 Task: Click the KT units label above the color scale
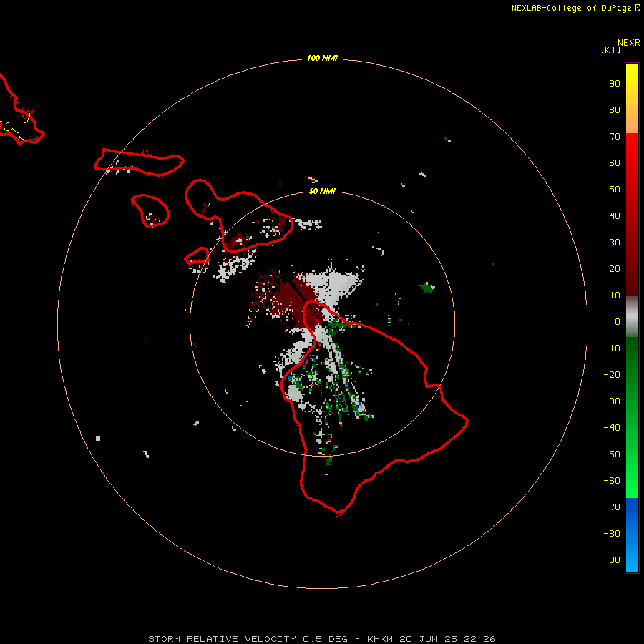[610, 49]
